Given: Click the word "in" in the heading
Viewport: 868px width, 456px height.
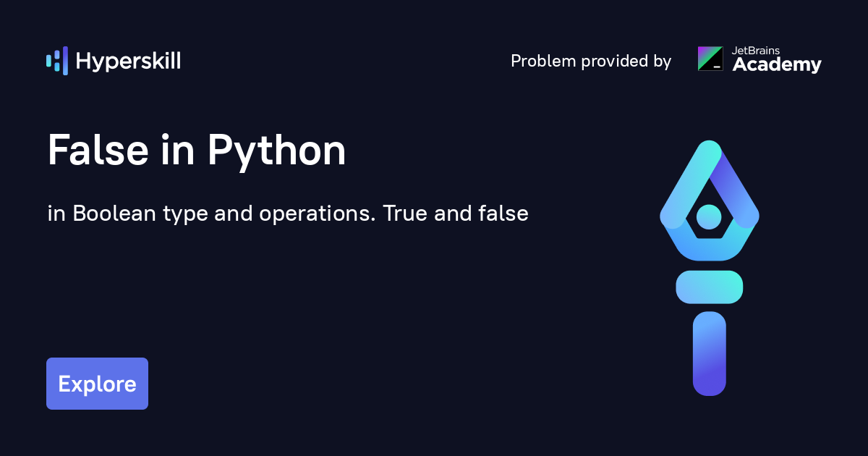Looking at the screenshot, I should 180,151.
